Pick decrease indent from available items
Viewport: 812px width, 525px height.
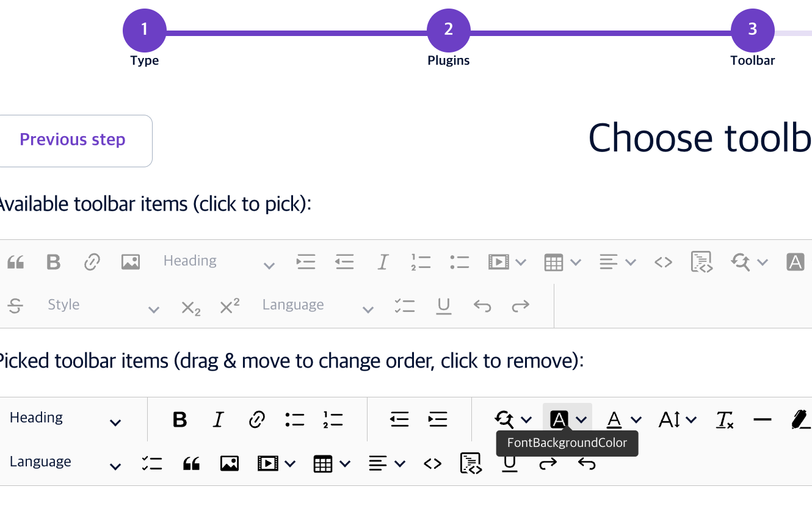(x=344, y=262)
